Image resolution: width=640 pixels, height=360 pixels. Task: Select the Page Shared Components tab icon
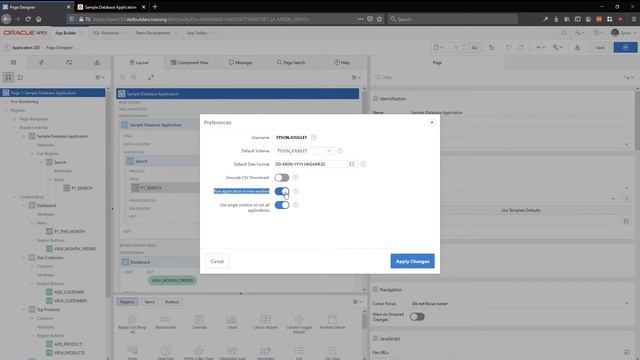[97, 62]
